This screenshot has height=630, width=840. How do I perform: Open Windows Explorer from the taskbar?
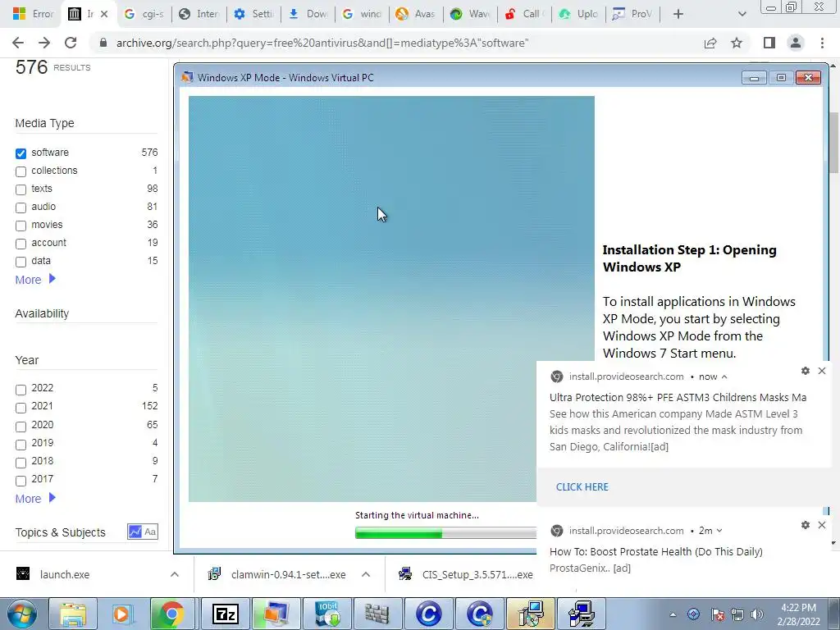tap(73, 614)
